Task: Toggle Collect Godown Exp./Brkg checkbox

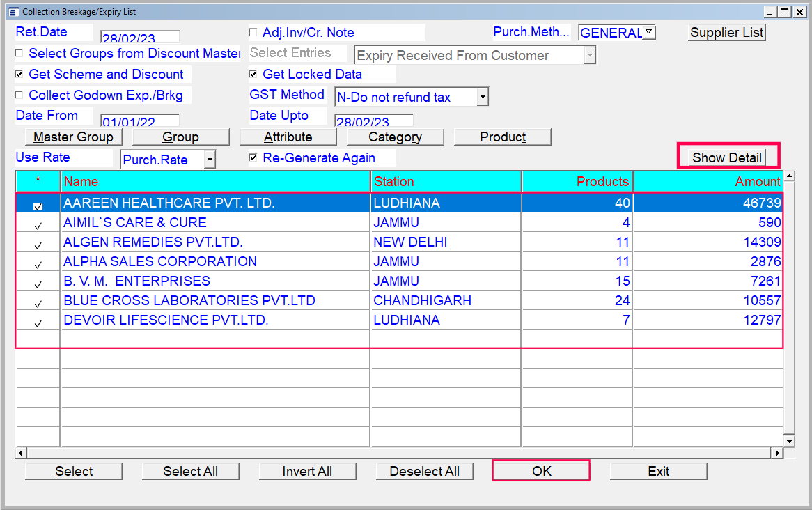Action: click(19, 95)
